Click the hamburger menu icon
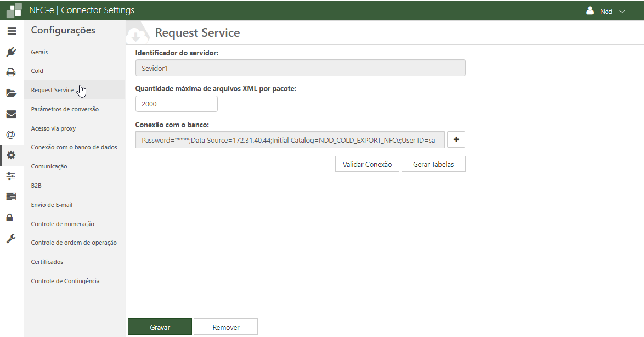644x337 pixels. 12,31
